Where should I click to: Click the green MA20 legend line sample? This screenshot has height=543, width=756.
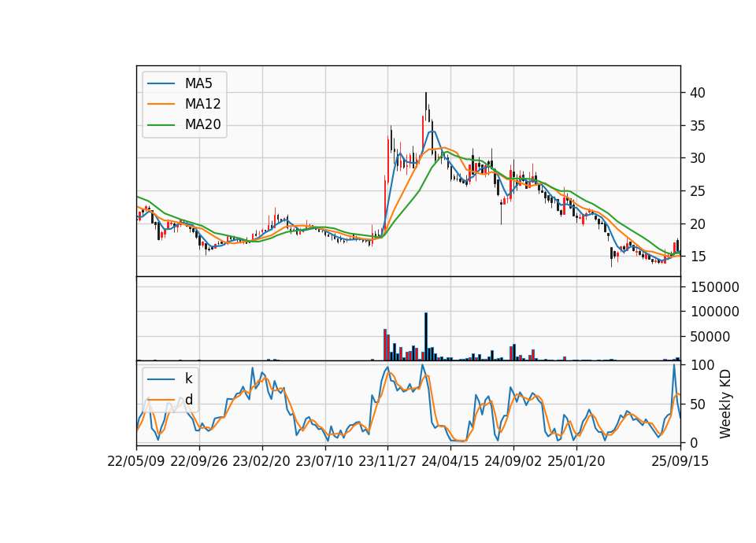161,125
